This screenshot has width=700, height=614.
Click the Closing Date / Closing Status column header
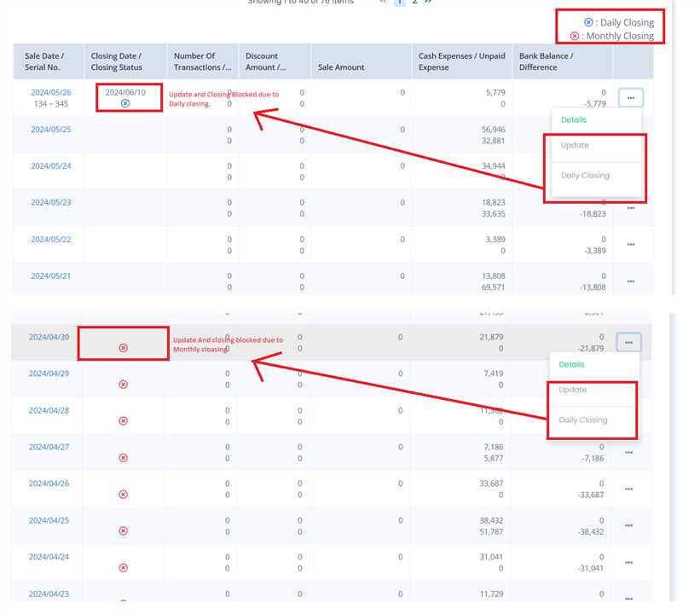click(x=117, y=61)
